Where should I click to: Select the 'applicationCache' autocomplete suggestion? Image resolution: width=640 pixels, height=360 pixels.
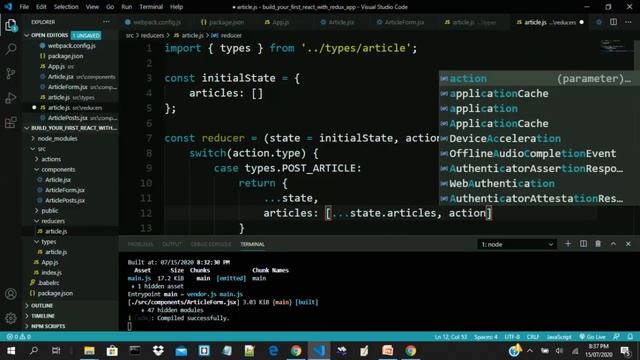click(x=538, y=93)
